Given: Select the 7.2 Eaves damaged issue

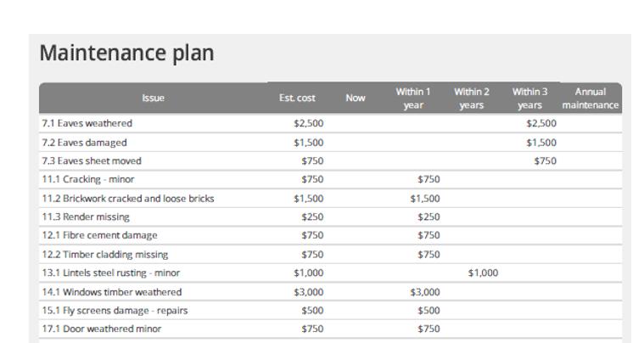Looking at the screenshot, I should (83, 142).
